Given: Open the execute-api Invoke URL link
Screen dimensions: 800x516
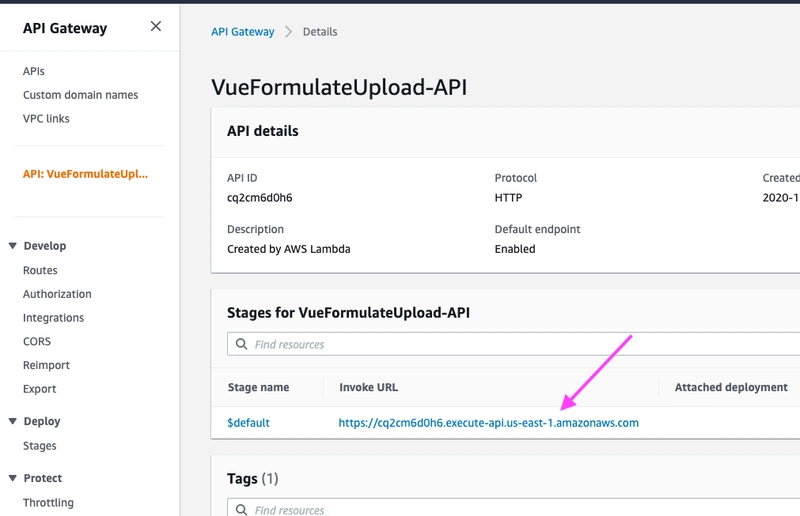Looking at the screenshot, I should (x=489, y=423).
